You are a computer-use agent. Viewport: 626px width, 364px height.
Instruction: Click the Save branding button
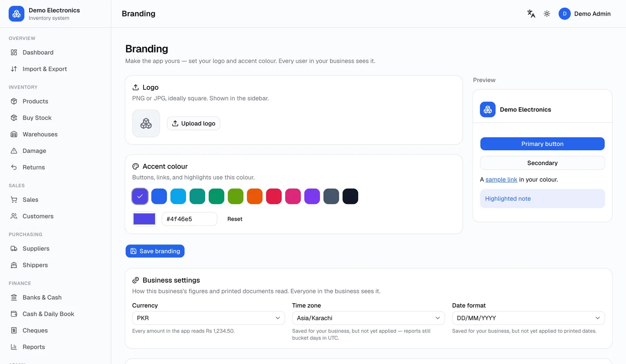click(x=155, y=251)
